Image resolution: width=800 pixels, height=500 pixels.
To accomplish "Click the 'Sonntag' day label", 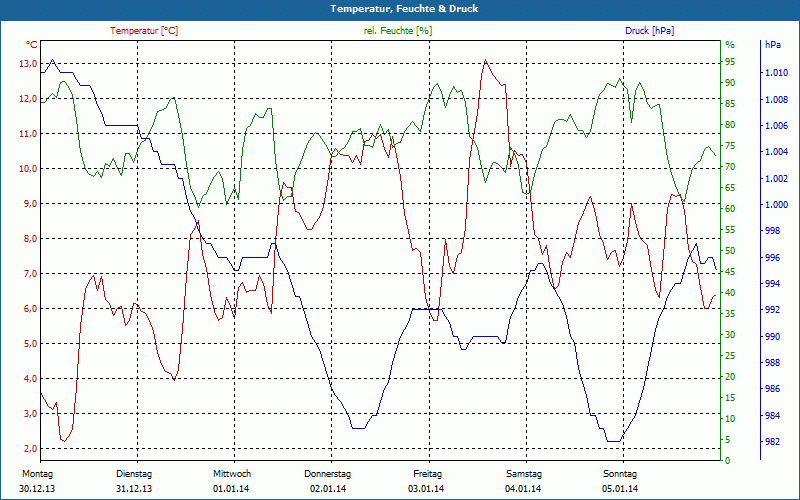I will (620, 474).
